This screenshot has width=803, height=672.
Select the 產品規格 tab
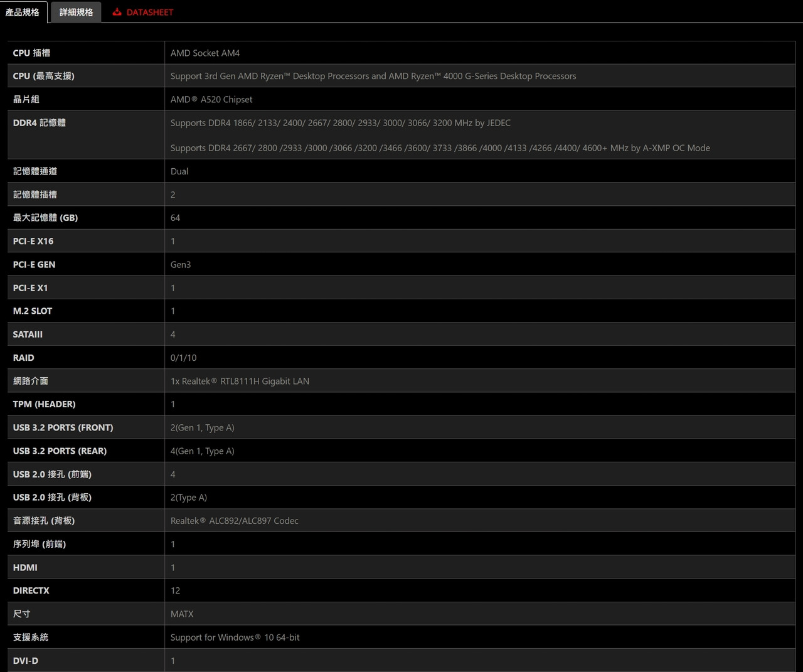click(23, 12)
